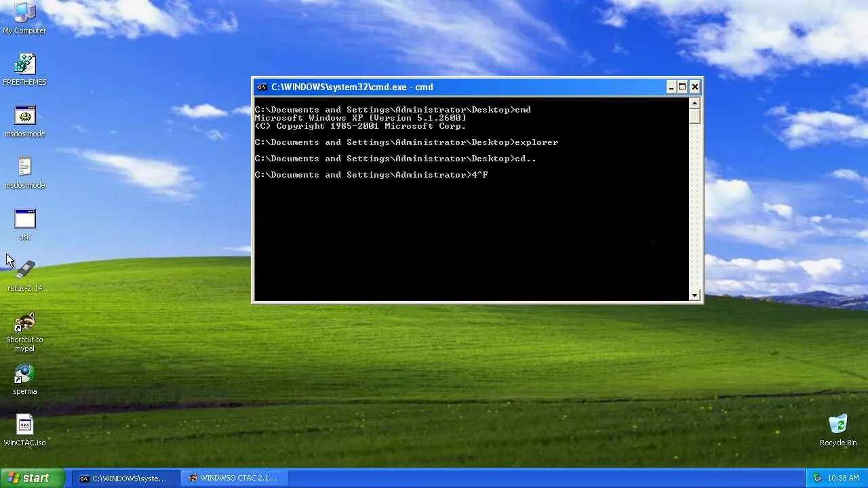Switch to WINDWSO CTAC 2.1 taskbar button
The height and width of the screenshot is (488, 868).
pos(235,478)
